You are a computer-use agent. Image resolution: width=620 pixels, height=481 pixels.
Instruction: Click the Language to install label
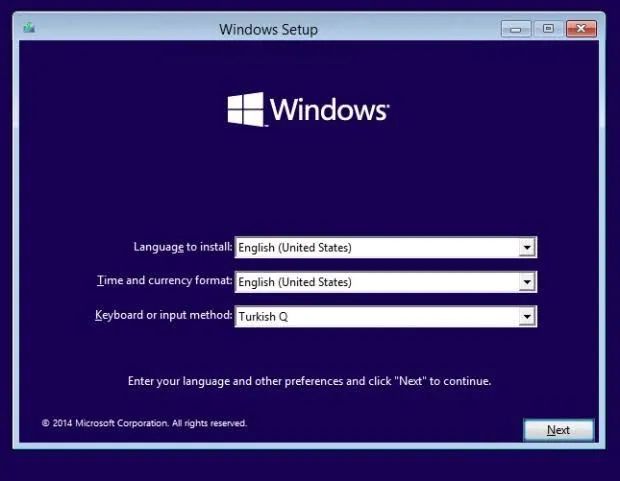(x=183, y=247)
